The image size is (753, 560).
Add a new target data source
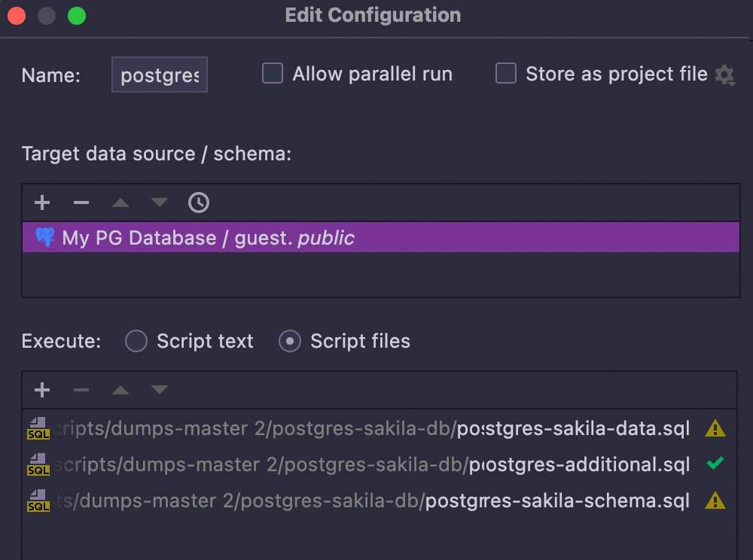[x=42, y=202]
